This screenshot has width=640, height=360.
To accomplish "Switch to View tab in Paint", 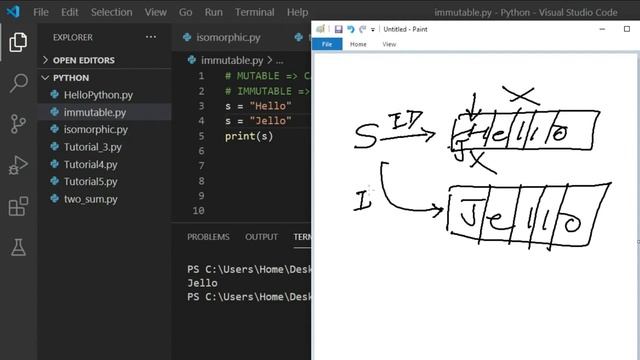I will [389, 44].
